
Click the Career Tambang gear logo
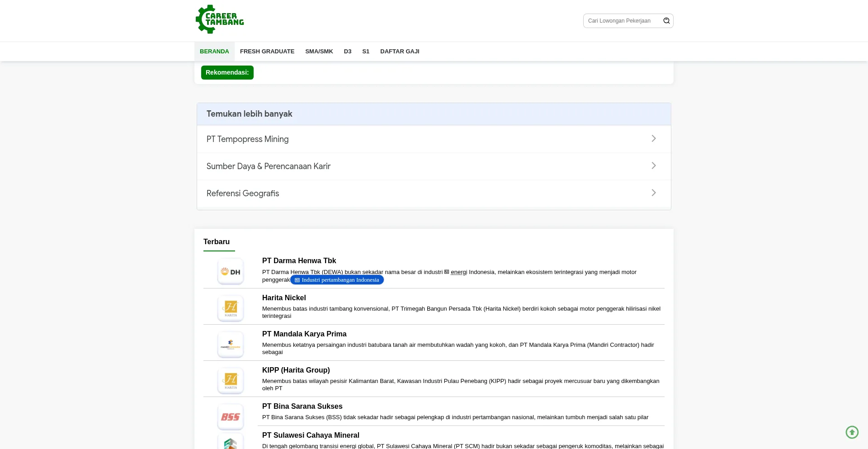click(220, 19)
